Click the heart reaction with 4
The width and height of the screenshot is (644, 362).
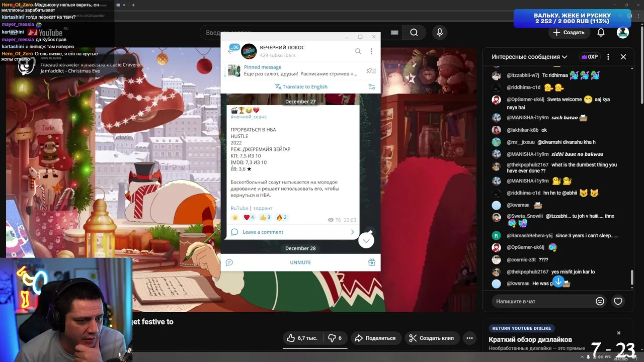pyautogui.click(x=249, y=218)
